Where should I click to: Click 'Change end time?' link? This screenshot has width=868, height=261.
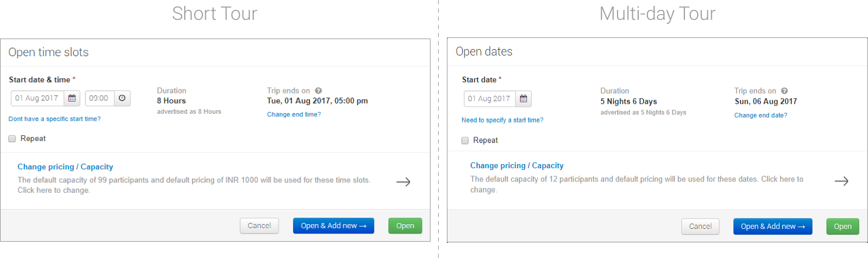pos(294,114)
